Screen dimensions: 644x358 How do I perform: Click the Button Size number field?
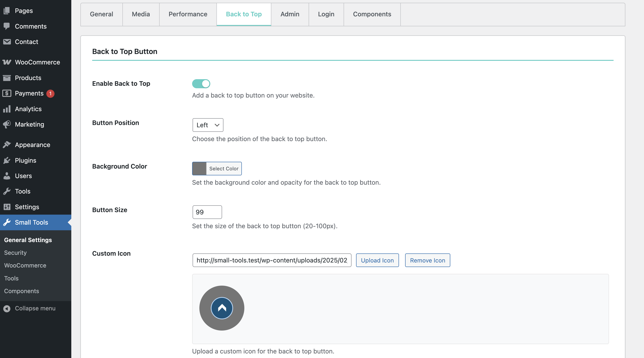(207, 212)
